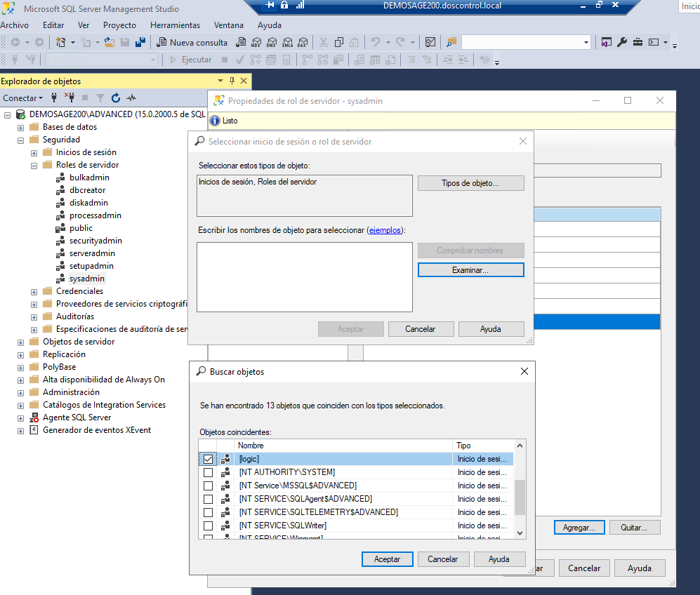This screenshot has height=595, width=700.
Task: Click the Save All toolbar icon
Action: click(x=140, y=42)
